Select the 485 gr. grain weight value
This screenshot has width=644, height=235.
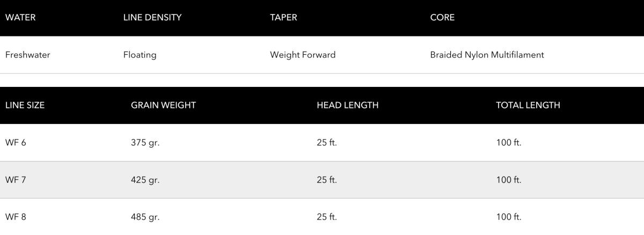point(145,217)
